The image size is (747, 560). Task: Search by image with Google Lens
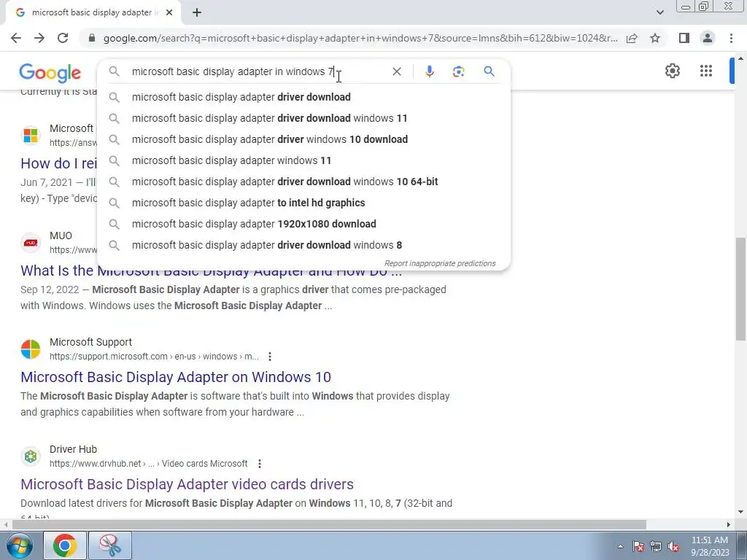(458, 71)
